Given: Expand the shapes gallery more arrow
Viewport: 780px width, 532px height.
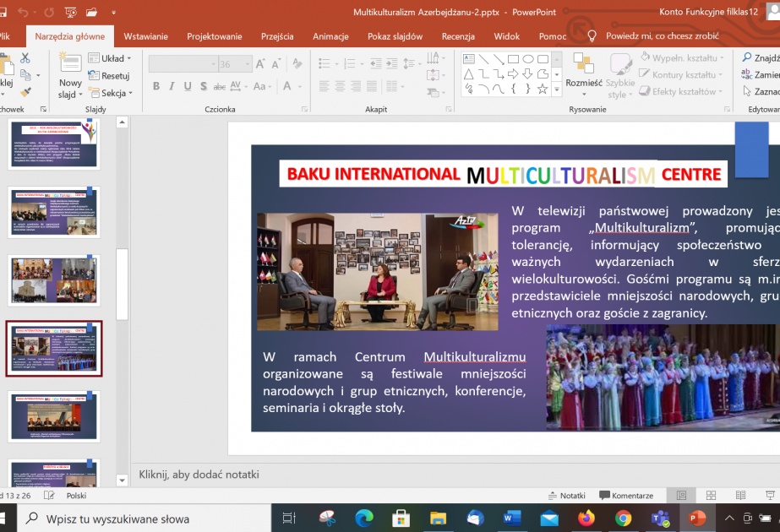Looking at the screenshot, I should 557,90.
